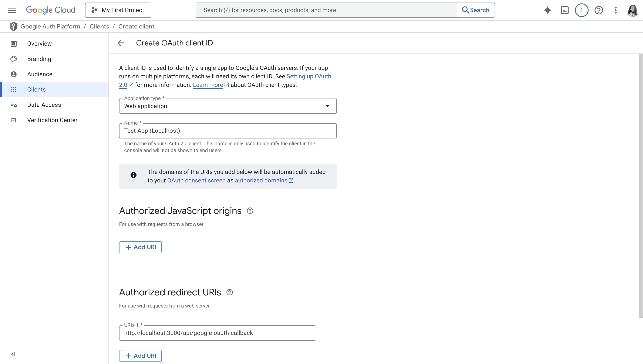Image resolution: width=643 pixels, height=364 pixels.
Task: Open the notifications badge showing 1
Action: pos(581,10)
